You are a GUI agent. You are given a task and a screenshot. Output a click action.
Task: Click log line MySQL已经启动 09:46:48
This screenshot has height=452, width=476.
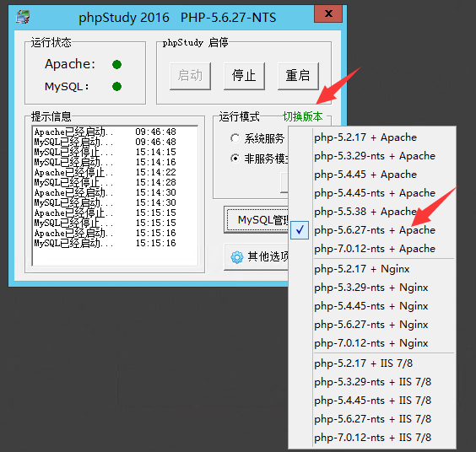pos(105,142)
